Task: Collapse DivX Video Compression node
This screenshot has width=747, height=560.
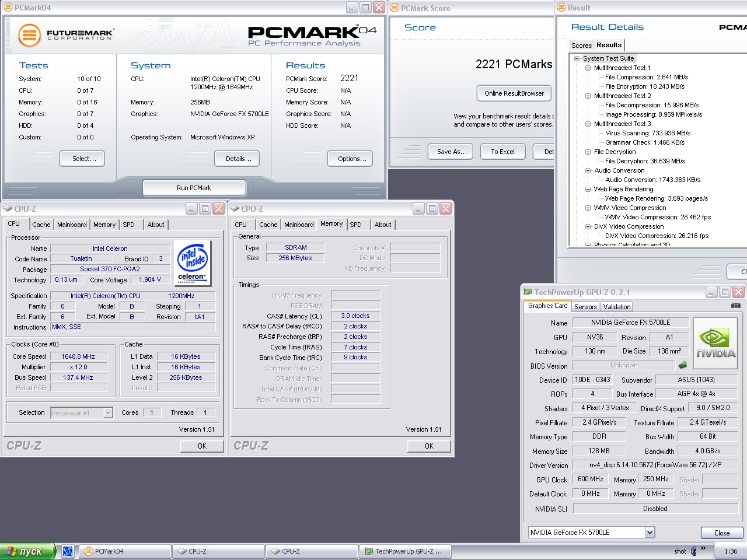Action: (x=588, y=226)
